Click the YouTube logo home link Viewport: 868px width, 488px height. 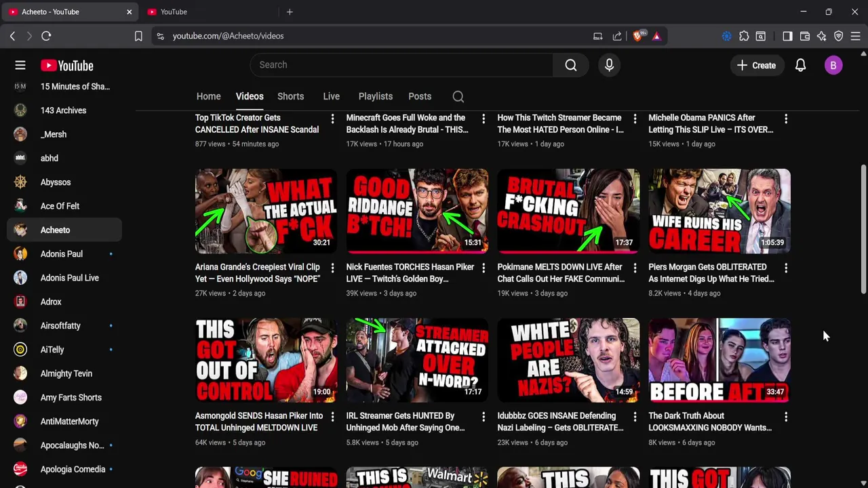[66, 65]
